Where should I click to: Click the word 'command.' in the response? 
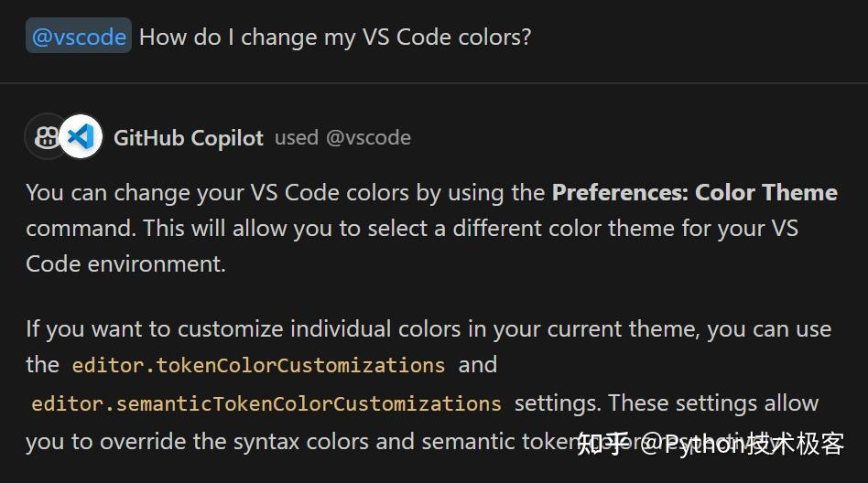81,228
